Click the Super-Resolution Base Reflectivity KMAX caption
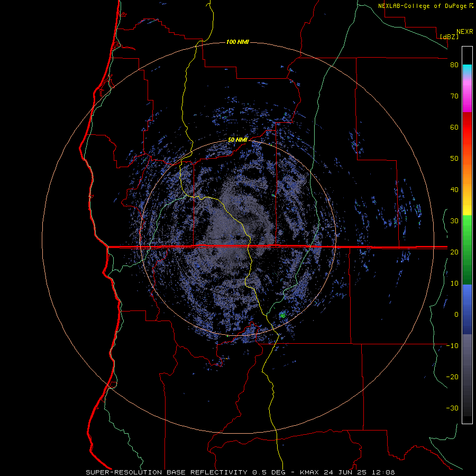This screenshot has width=476, height=476. click(x=240, y=472)
